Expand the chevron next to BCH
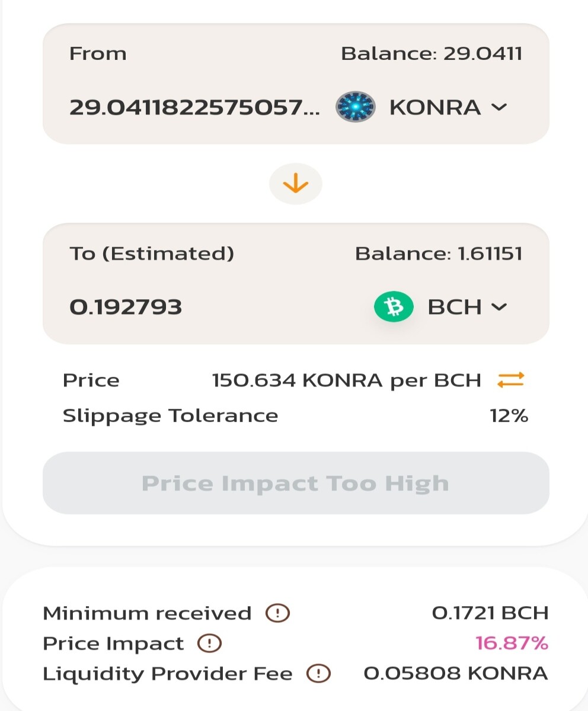 point(500,307)
